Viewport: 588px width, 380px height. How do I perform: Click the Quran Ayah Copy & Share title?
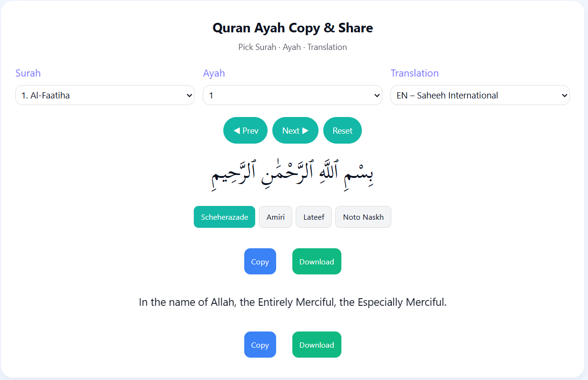293,28
